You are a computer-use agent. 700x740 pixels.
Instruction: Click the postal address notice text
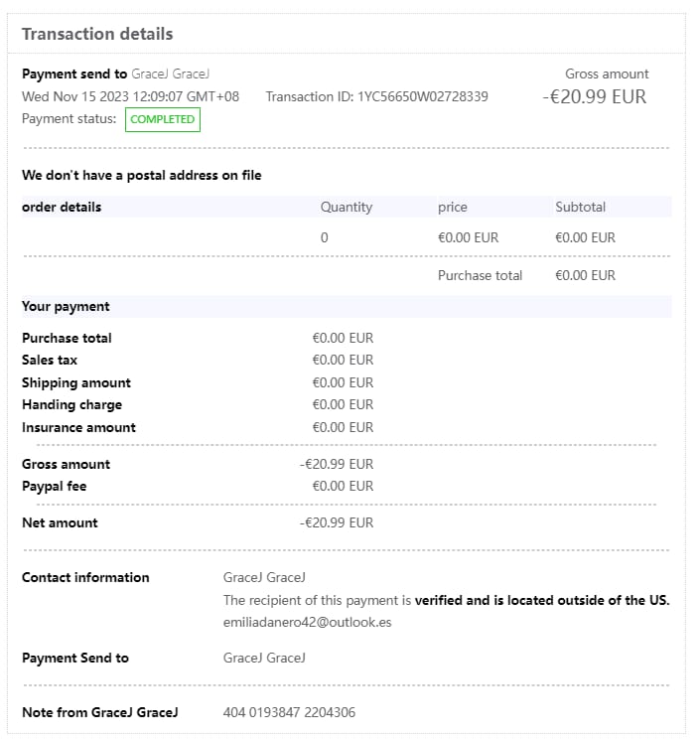click(142, 175)
